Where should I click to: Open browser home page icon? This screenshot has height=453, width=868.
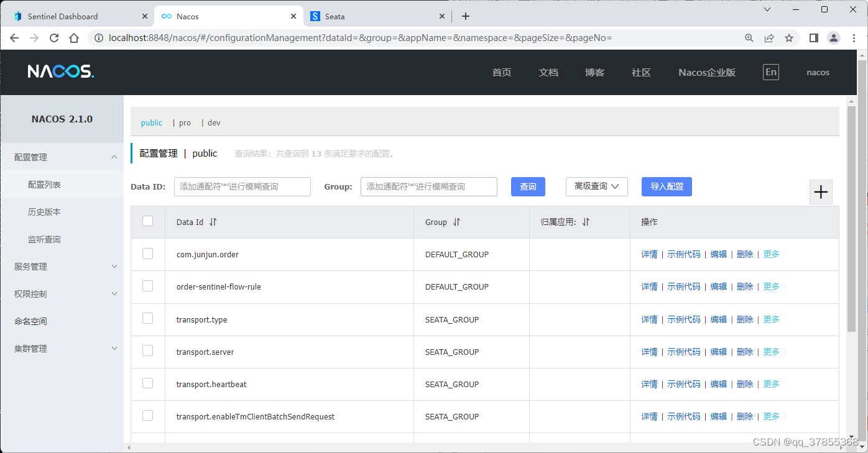click(74, 38)
